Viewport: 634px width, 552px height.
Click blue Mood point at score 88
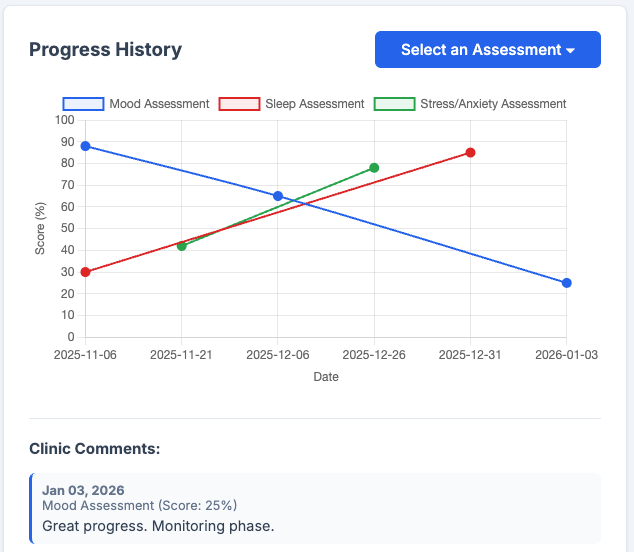click(85, 146)
